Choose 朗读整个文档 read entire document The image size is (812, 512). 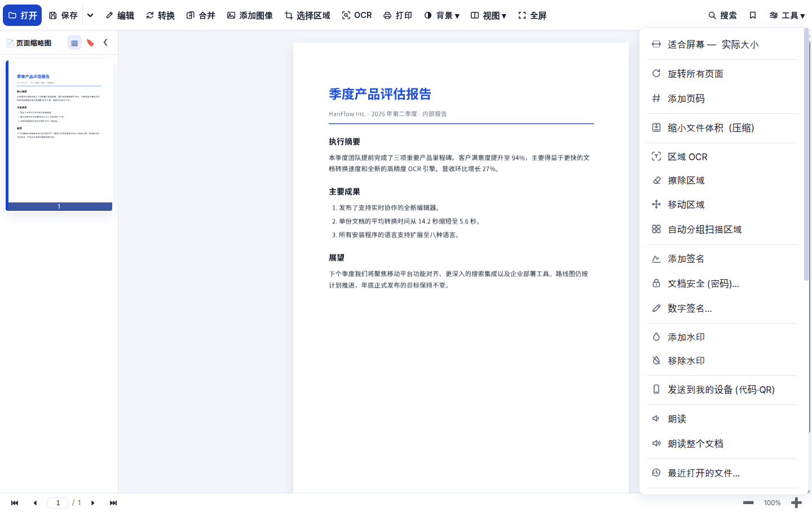(722, 444)
